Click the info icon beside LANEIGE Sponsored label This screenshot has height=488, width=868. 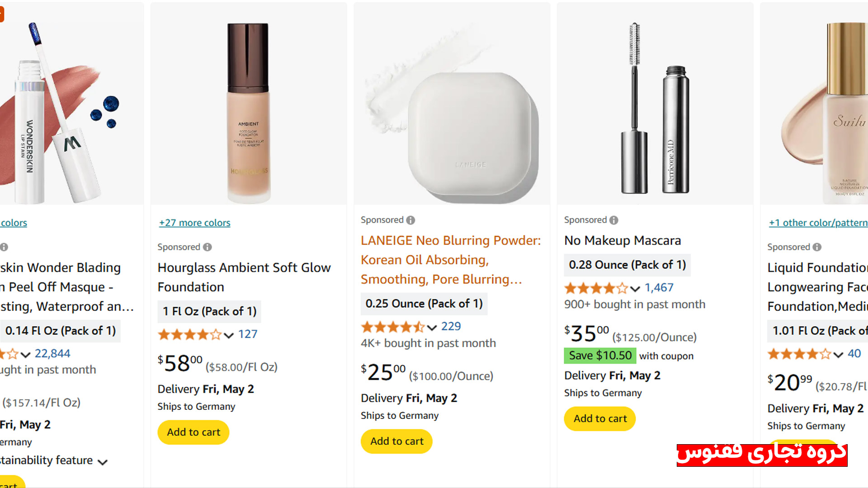[x=410, y=220]
